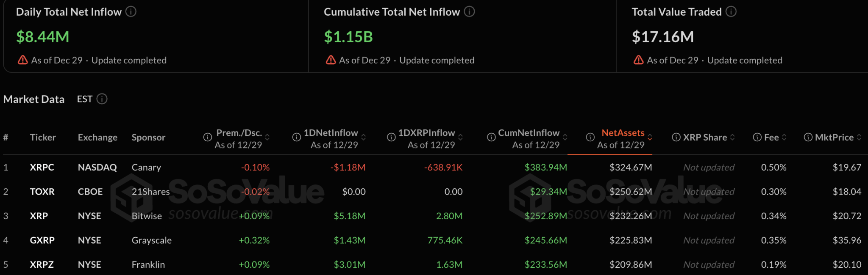Open the Daily Total Net Inflow info tooltip
868x275 pixels.
131,12
